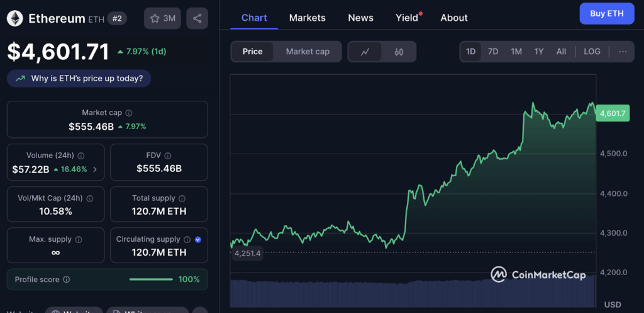The image size is (644, 313).
Task: Switch to candlestick chart icon
Action: [399, 52]
